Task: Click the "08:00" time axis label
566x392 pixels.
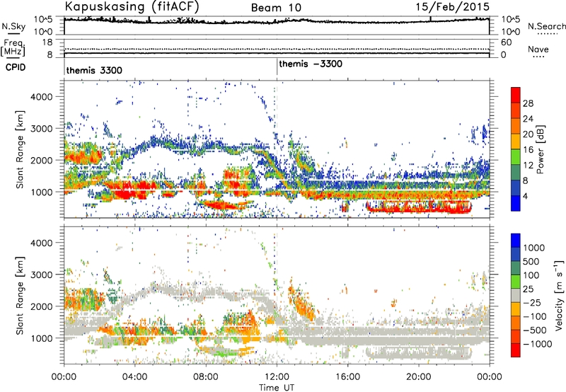Action: [206, 377]
